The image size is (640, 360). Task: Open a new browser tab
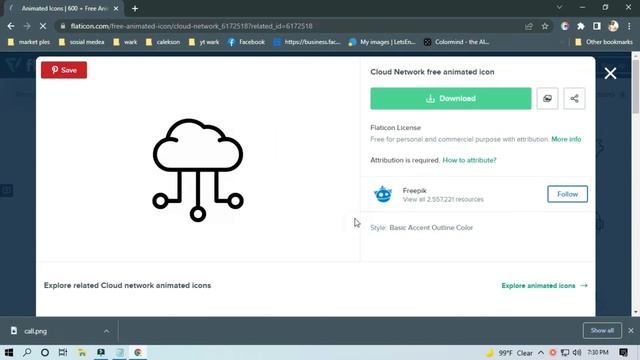point(135,9)
